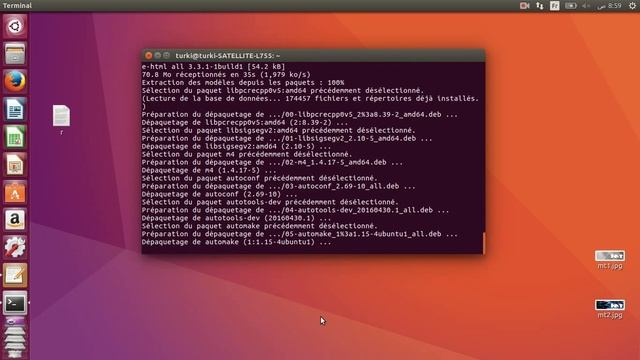This screenshot has height=360, width=640.
Task: Open System Settings gear-and-wrench icon
Action: [15, 248]
